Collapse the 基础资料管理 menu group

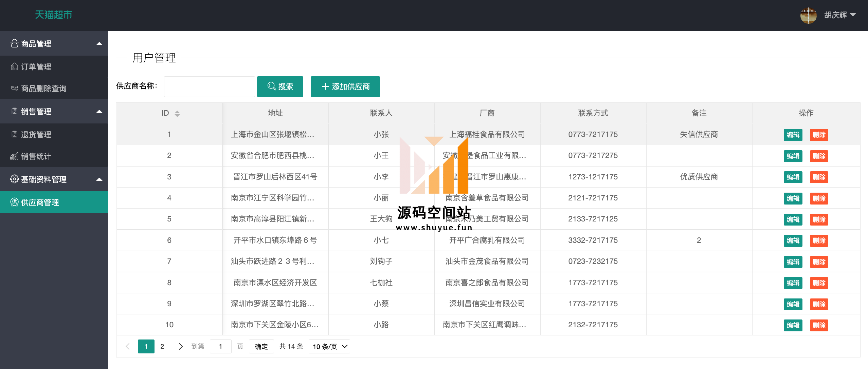(99, 179)
